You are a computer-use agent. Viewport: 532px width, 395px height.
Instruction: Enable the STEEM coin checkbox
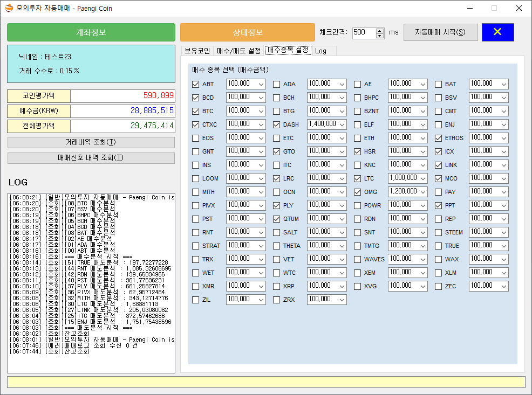click(x=438, y=232)
